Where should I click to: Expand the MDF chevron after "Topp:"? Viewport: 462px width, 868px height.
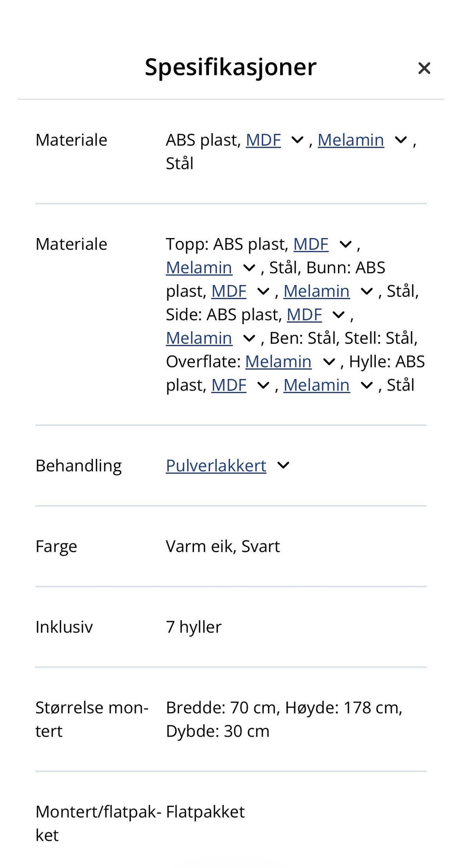tap(344, 244)
